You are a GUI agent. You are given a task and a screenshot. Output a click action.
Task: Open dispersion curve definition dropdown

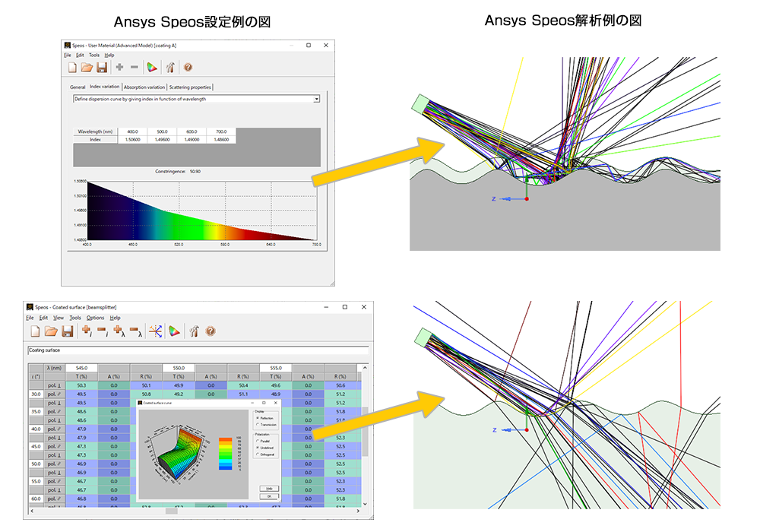click(x=316, y=99)
